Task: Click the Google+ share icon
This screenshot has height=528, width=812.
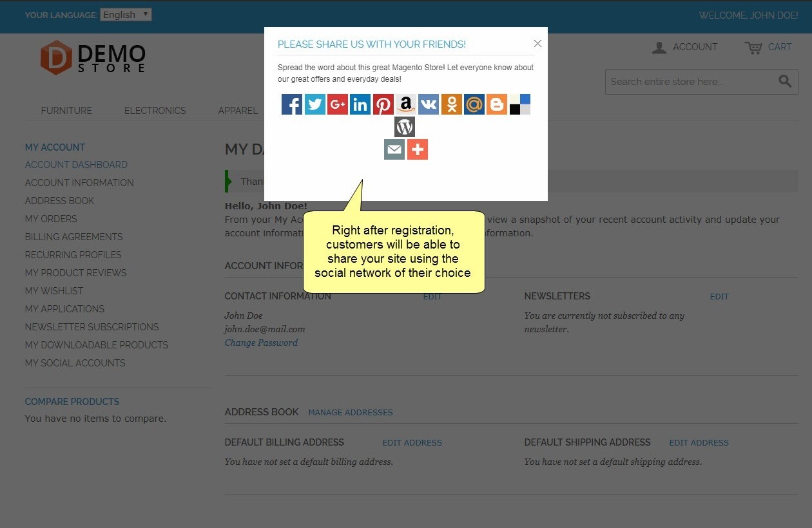Action: (x=338, y=104)
